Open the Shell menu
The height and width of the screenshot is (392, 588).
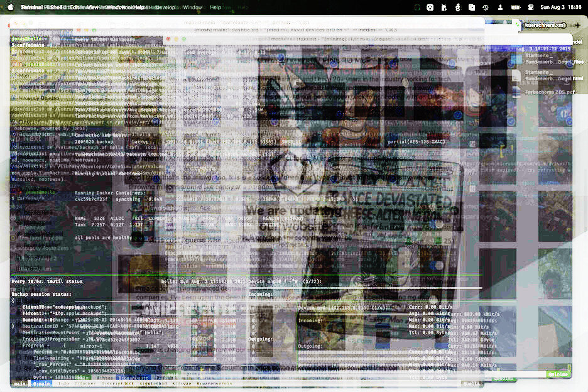[x=57, y=7]
